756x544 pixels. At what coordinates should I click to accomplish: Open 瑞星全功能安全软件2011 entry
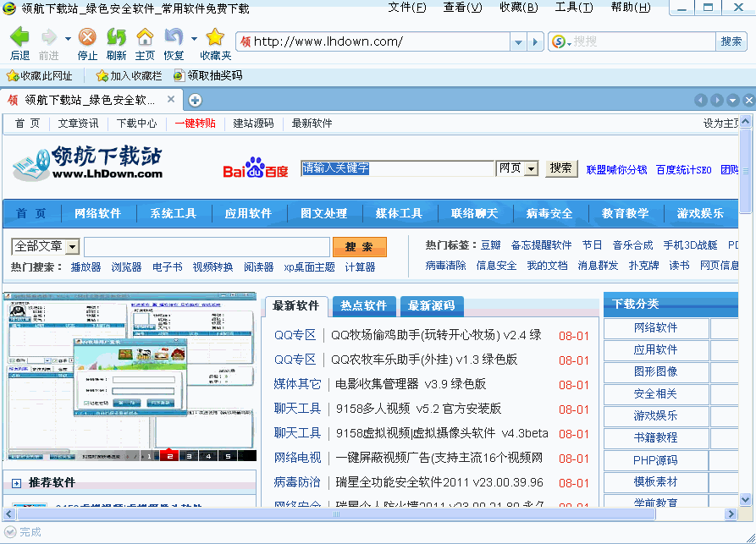click(x=439, y=483)
